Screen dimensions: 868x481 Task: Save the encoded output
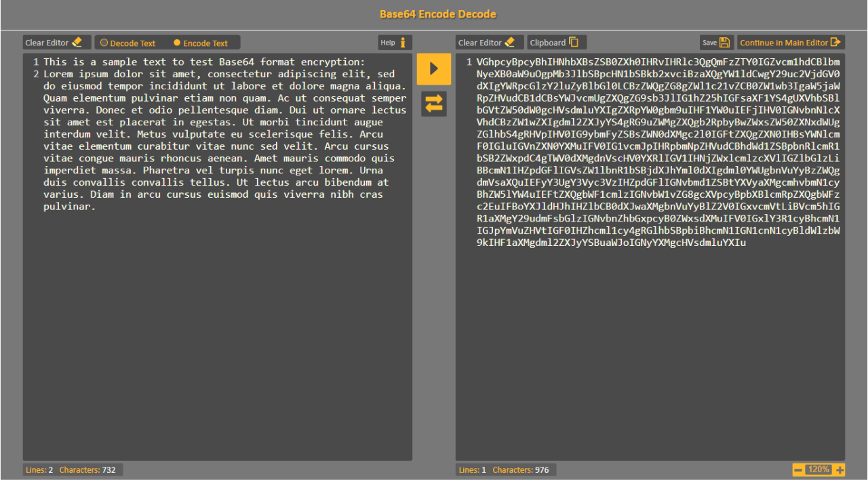pyautogui.click(x=717, y=43)
